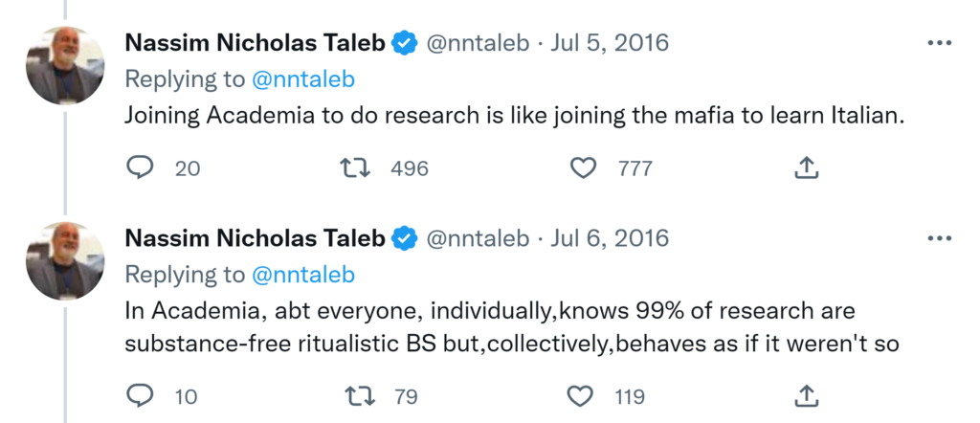Viewport: 980px width, 423px height.
Task: Share the Jul 5, 2016 tweet
Action: click(x=807, y=168)
